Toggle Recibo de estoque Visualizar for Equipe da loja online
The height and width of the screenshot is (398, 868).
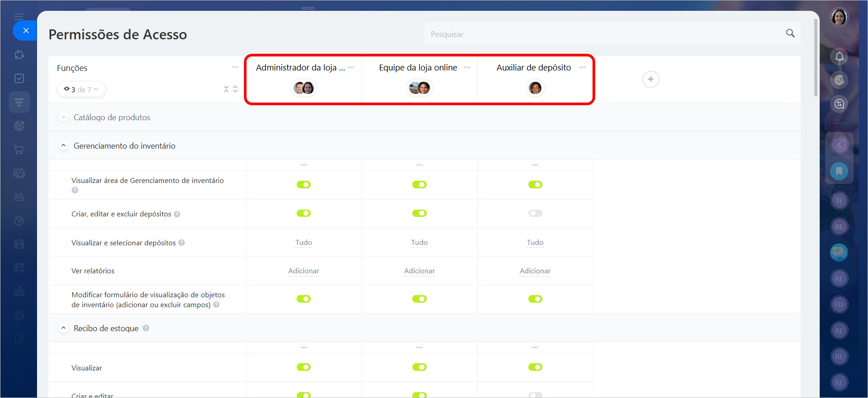click(x=420, y=367)
